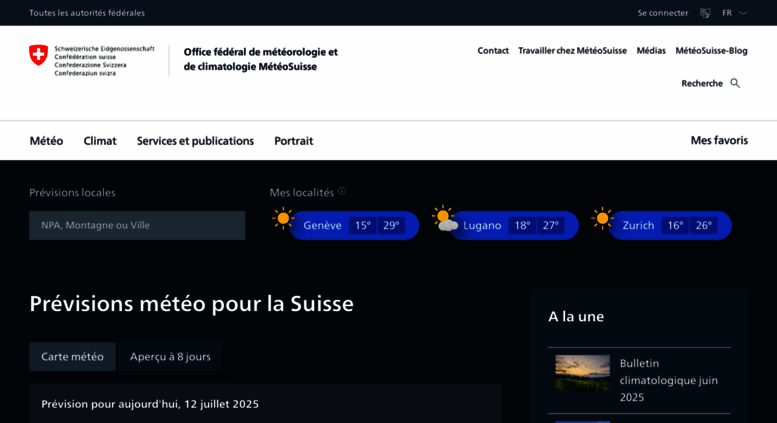Open Bulletin climatologique juin 2025 article title
Image resolution: width=777 pixels, height=423 pixels.
coord(668,380)
